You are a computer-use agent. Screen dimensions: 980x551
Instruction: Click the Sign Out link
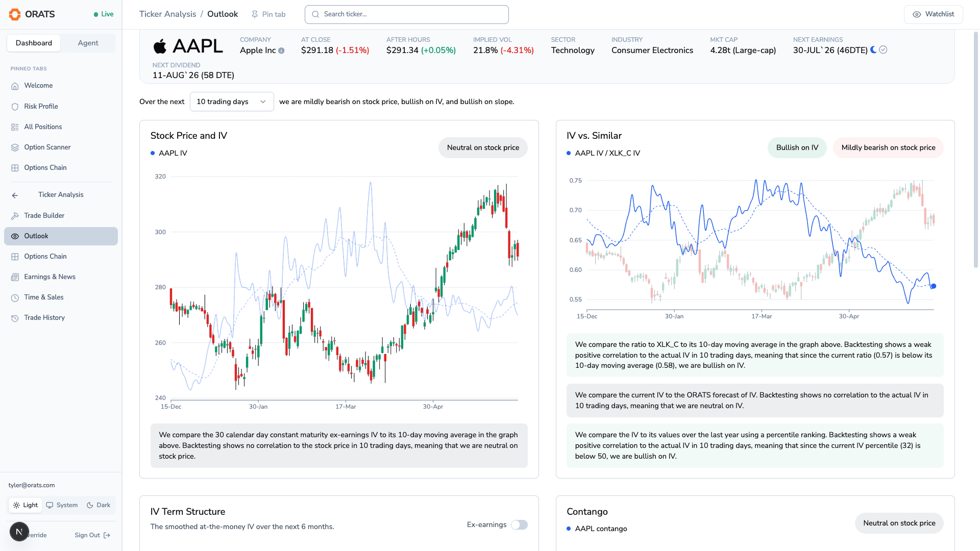click(x=92, y=535)
